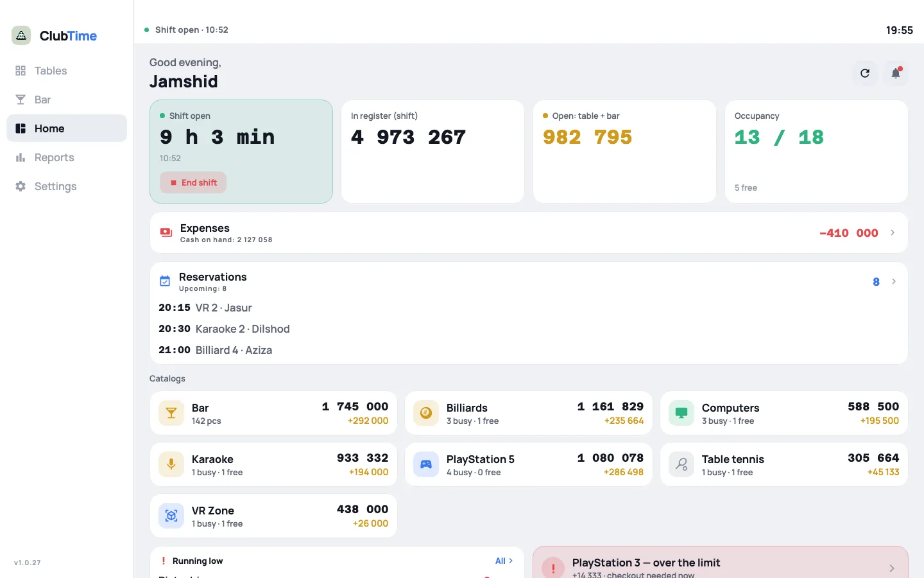The width and height of the screenshot is (924, 578).
Task: Click the Home dashboard icon
Action: click(x=21, y=128)
